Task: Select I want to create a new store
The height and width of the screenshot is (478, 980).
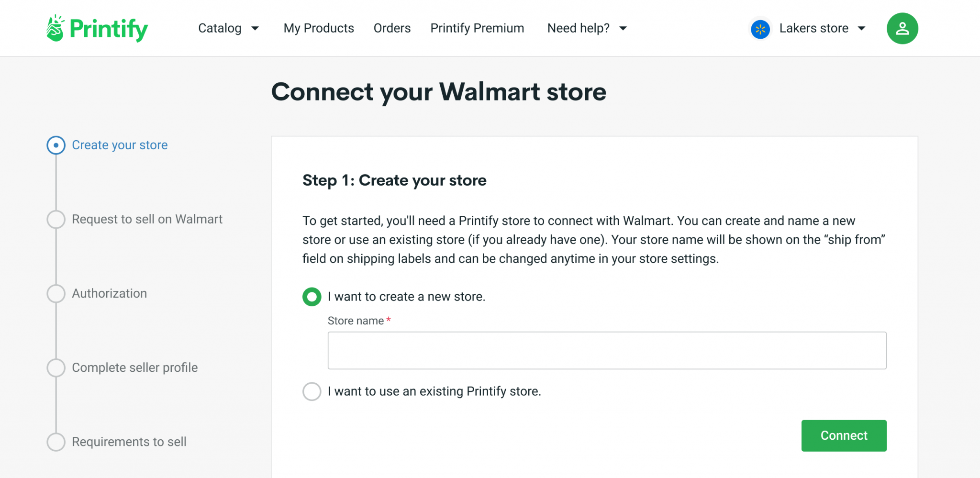Action: [x=312, y=297]
